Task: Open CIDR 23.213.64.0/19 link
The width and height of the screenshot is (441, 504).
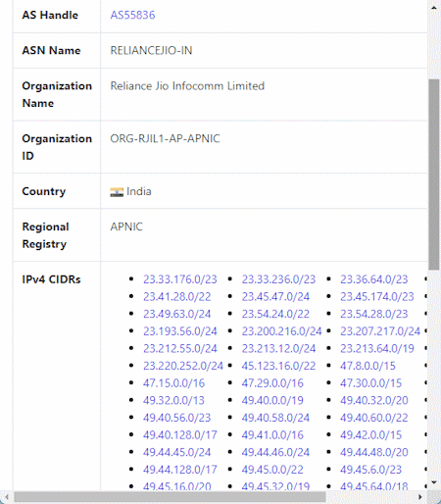Action: pyautogui.click(x=377, y=349)
